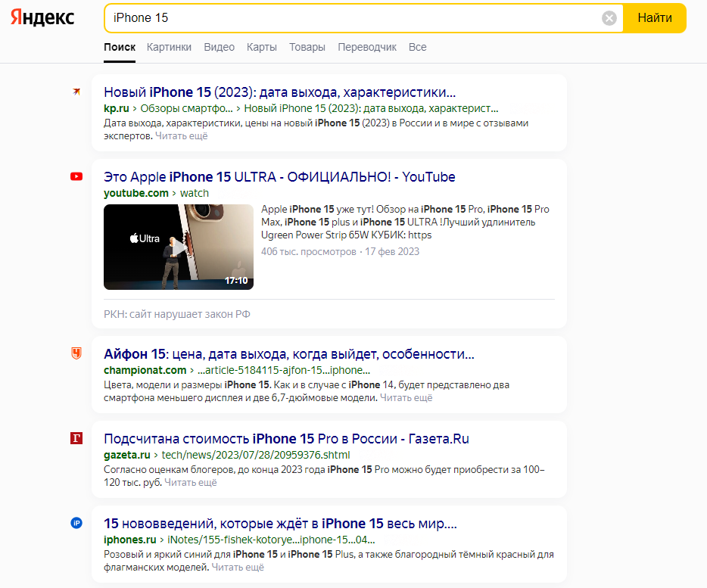Open result Новый iPhone 15 (2023): дата выхода
This screenshot has width=707, height=588.
pos(279,92)
